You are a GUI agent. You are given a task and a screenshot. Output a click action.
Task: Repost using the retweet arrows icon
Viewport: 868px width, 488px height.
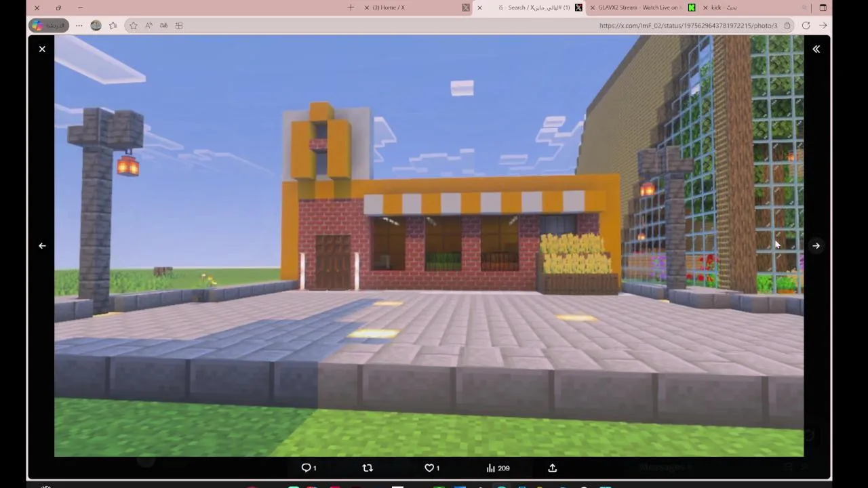(x=368, y=468)
